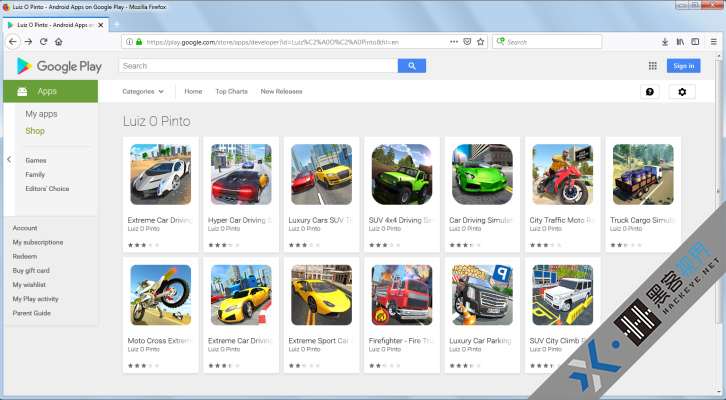
Task: Click the green padlock security icon
Action: click(x=138, y=42)
